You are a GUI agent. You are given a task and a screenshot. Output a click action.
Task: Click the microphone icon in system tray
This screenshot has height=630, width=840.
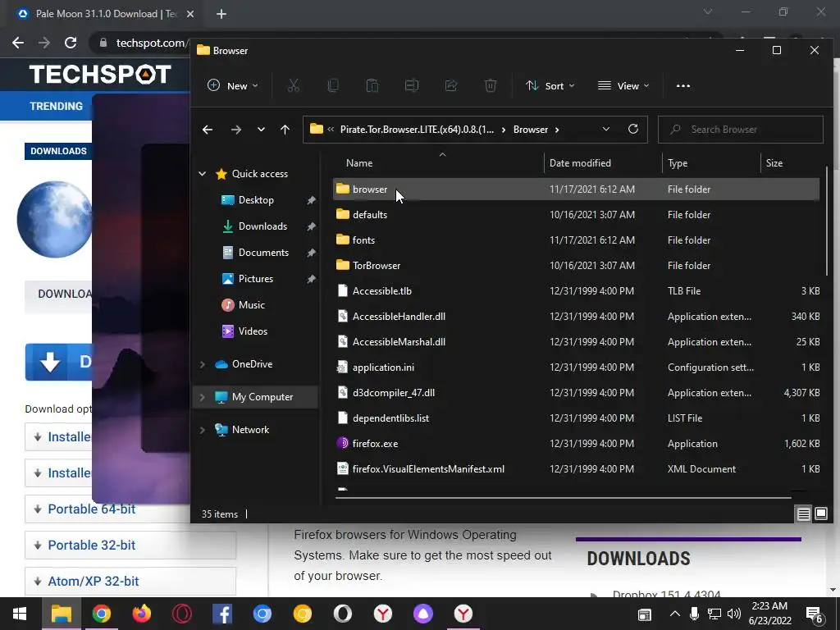pyautogui.click(x=694, y=614)
